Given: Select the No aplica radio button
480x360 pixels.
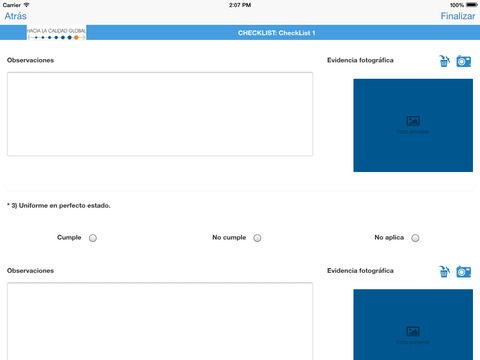Looking at the screenshot, I should coord(415,238).
